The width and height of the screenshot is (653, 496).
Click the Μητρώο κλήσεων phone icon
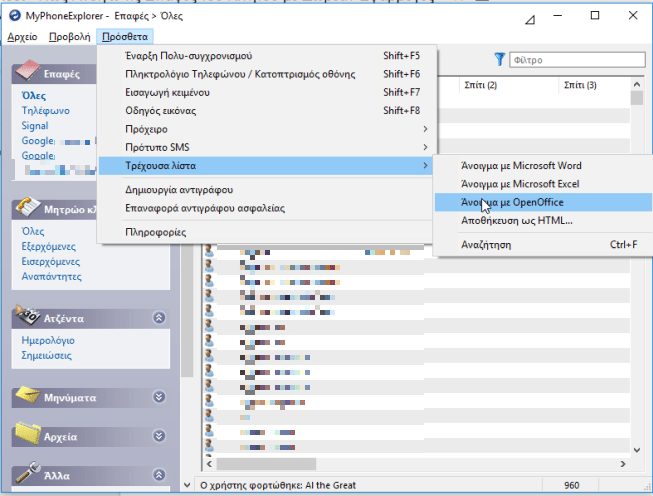(27, 207)
